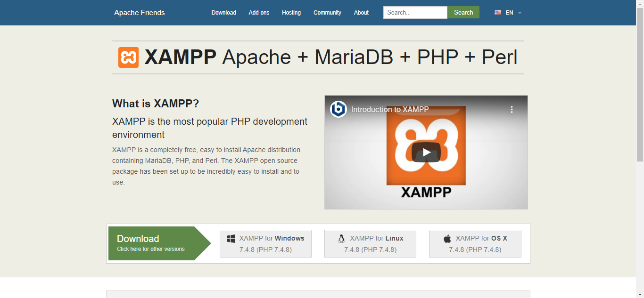Open the About menu item

361,13
